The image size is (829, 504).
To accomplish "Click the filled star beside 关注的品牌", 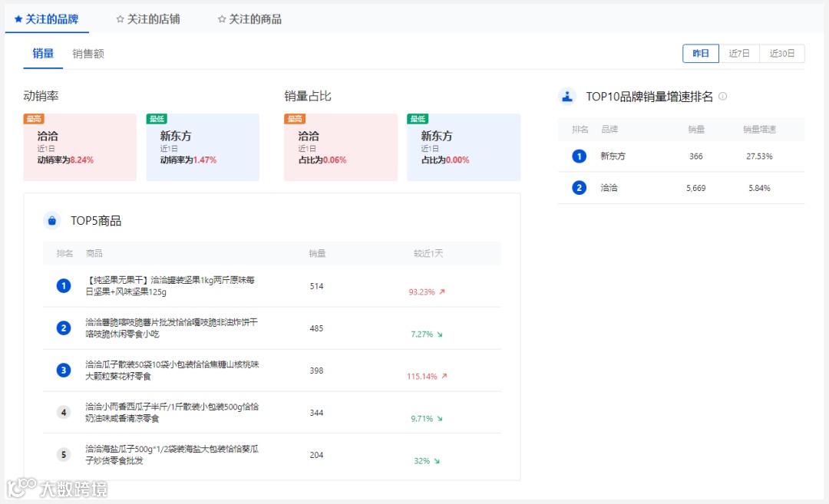I will [18, 19].
